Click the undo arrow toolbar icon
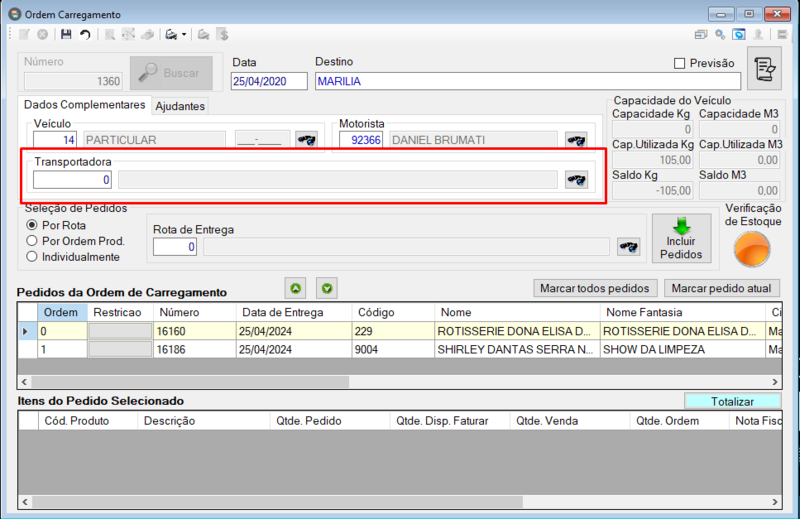The image size is (800, 519). pyautogui.click(x=85, y=35)
